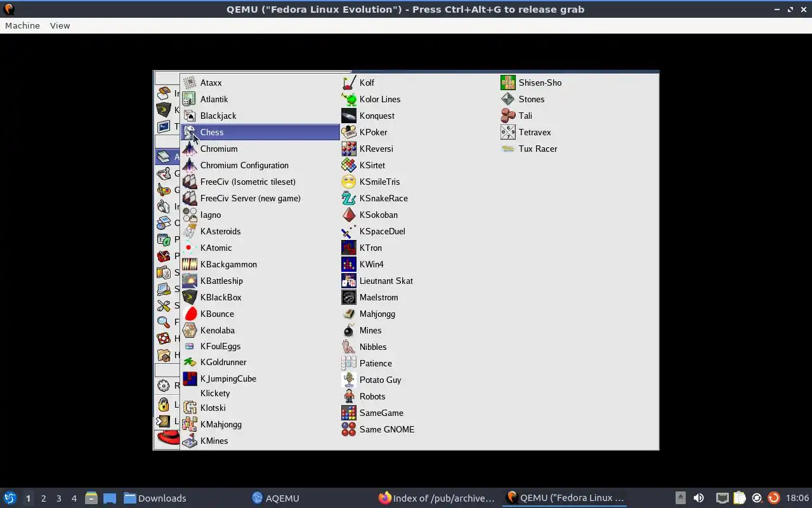The height and width of the screenshot is (508, 812).
Task: Click the KSnakeRace snake icon
Action: [348, 198]
